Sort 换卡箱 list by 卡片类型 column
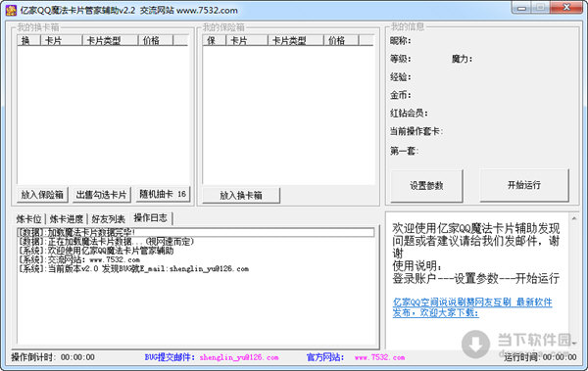The height and width of the screenshot is (371, 588). [110, 40]
